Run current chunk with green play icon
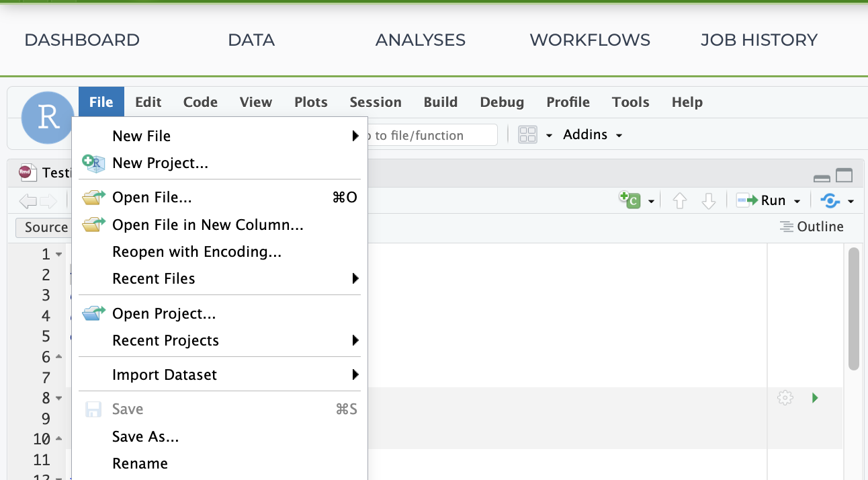 coord(815,398)
